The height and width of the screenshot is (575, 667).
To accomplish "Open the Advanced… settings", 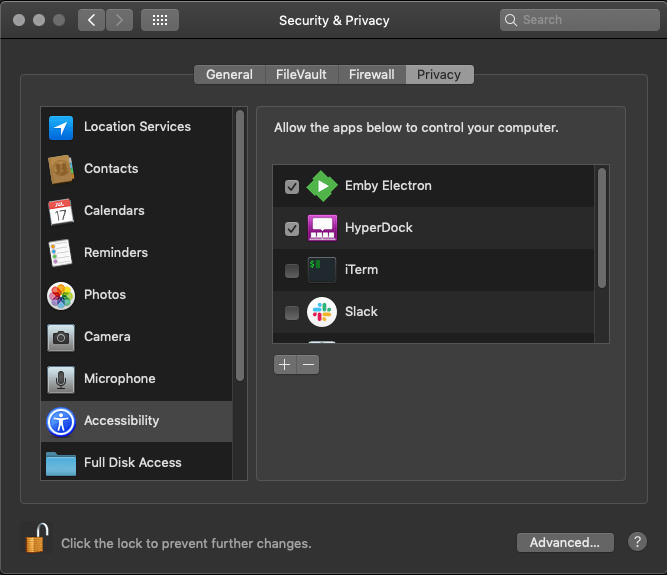I will 565,542.
